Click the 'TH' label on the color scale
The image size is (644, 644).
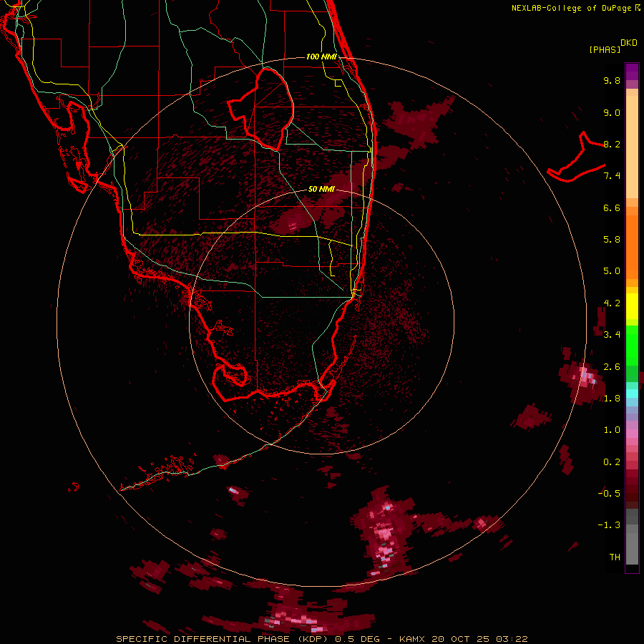615,557
